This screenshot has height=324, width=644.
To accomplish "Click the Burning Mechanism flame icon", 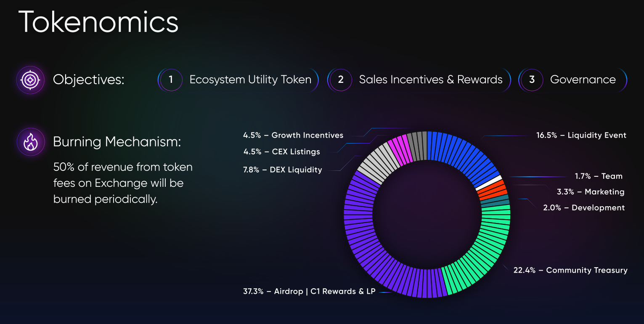I will click(30, 142).
